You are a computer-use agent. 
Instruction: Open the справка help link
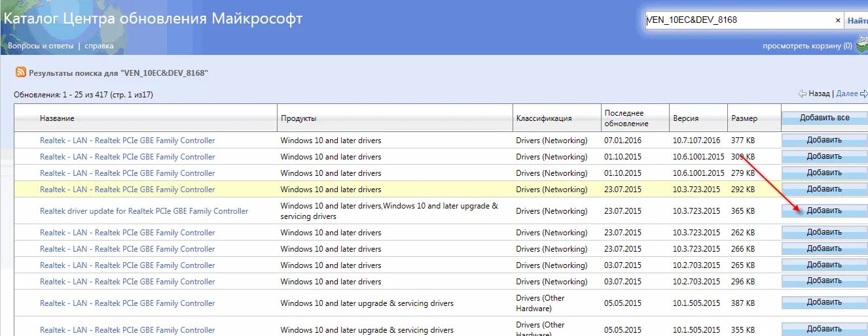click(99, 46)
